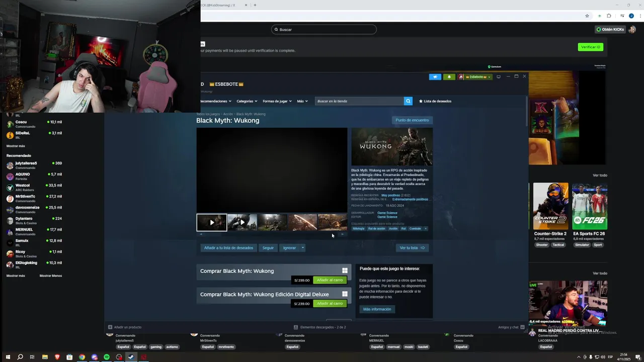Open Steam notifications bell
This screenshot has width=644, height=362.
449,77
